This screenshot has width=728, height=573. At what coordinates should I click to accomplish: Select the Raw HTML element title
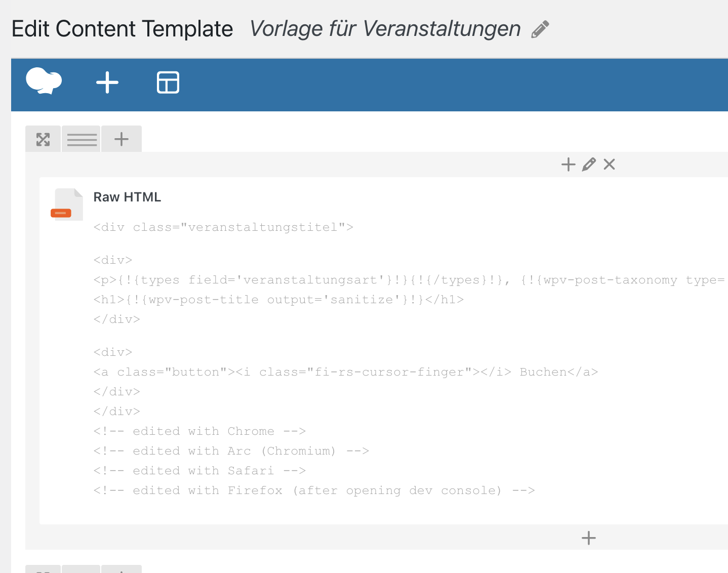pos(127,197)
